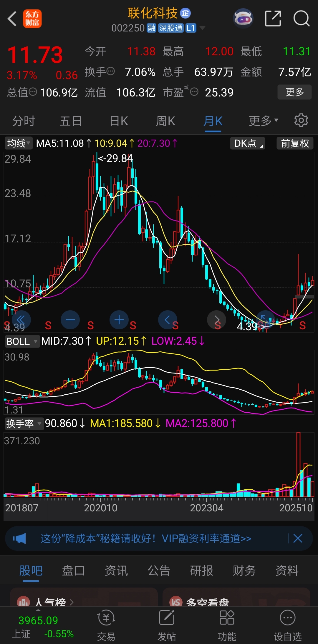This screenshot has height=644, width=318.
Task: Move chart right with right arrow button
Action: point(216,320)
